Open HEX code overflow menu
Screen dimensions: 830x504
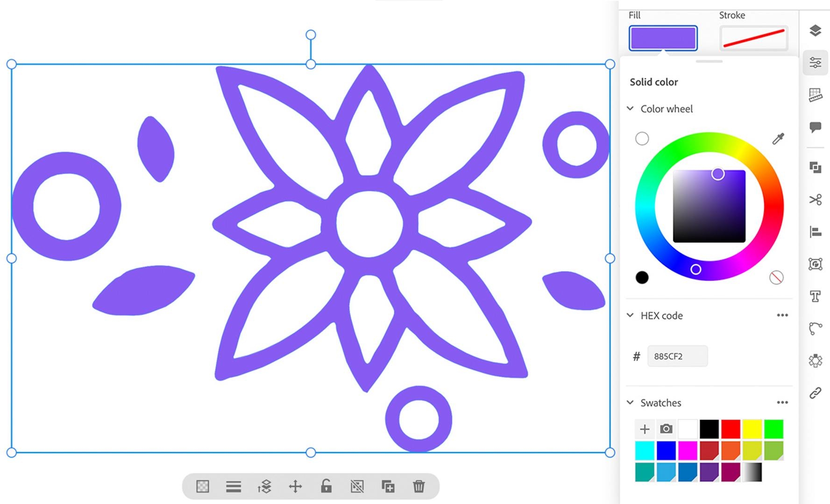[782, 315]
